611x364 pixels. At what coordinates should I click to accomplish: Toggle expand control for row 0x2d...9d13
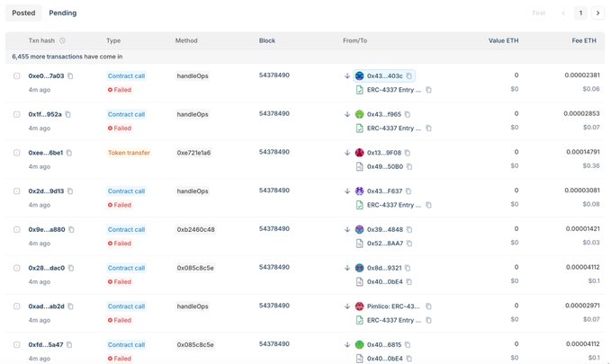click(17, 191)
